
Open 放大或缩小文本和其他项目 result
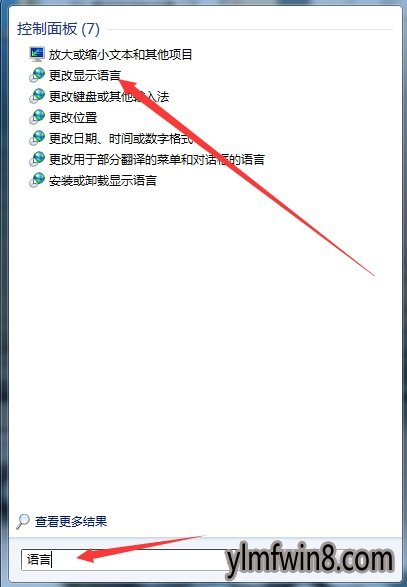tap(120, 54)
